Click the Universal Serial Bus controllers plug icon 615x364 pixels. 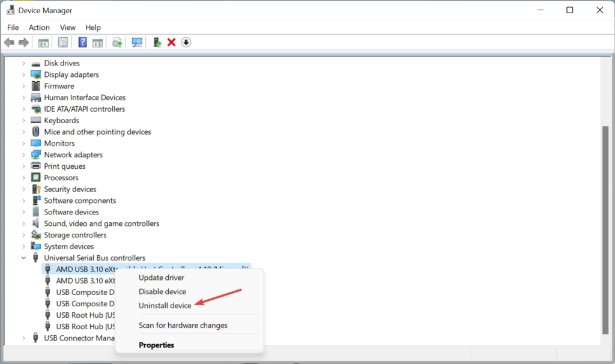click(35, 257)
